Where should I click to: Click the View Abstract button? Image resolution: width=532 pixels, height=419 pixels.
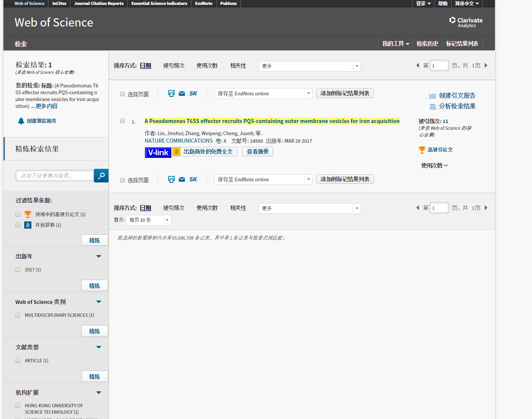click(x=257, y=152)
